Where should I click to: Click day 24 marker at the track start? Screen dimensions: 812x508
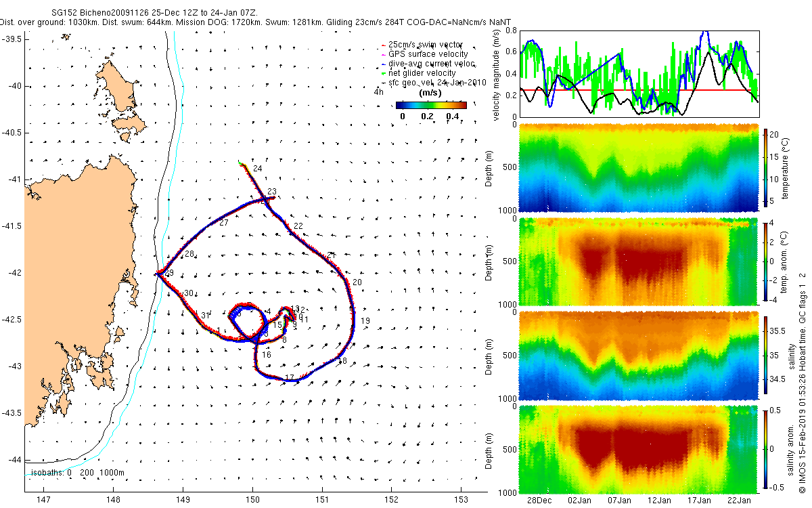coord(257,168)
